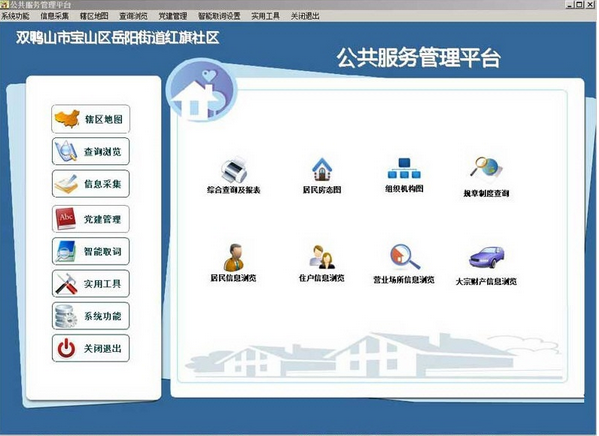Click the 综合查询及报表 text label

coord(234,190)
